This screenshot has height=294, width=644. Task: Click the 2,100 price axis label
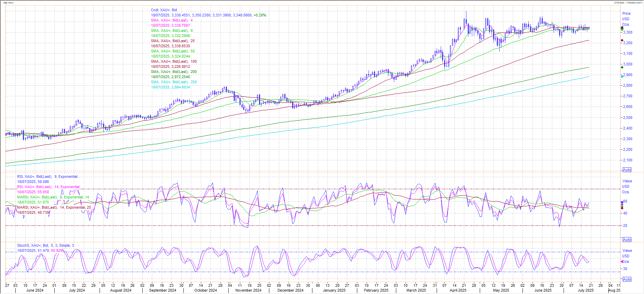[x=628, y=160]
